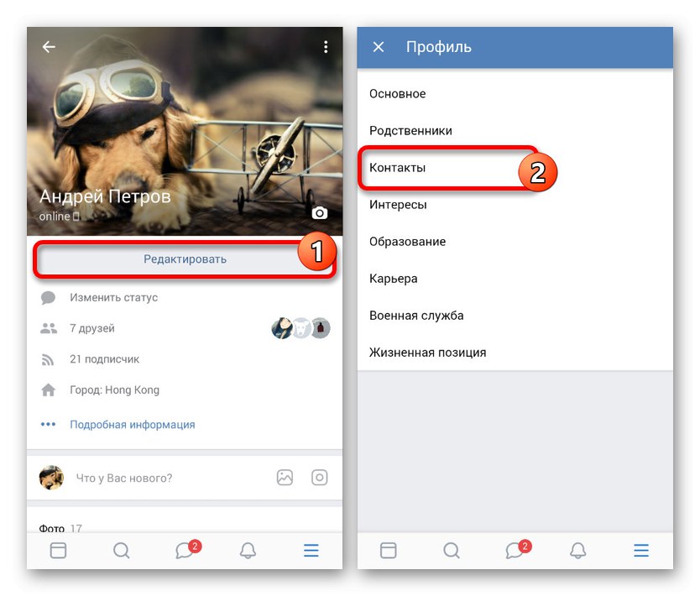
Task: Tap the name Андрей Петров on the cover
Action: coord(106,196)
